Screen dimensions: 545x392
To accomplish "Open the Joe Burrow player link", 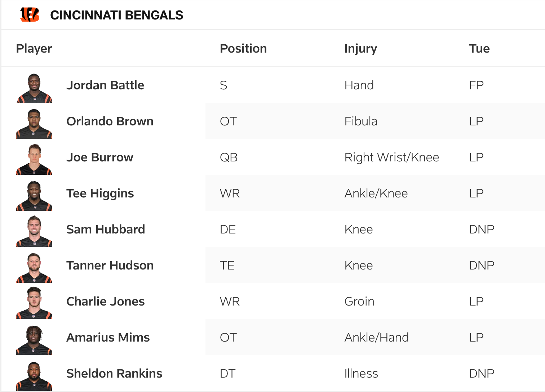I will coord(100,157).
